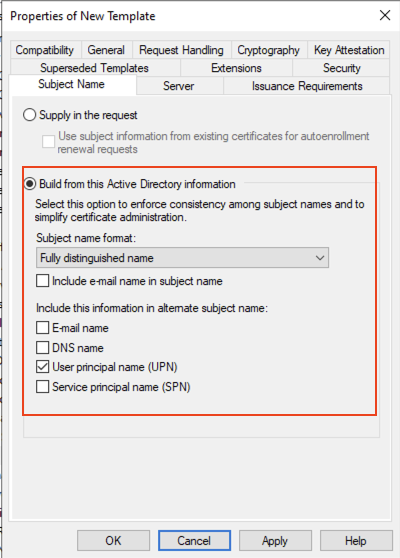Open the Key Attestation tab
This screenshot has height=558, width=400.
point(349,50)
